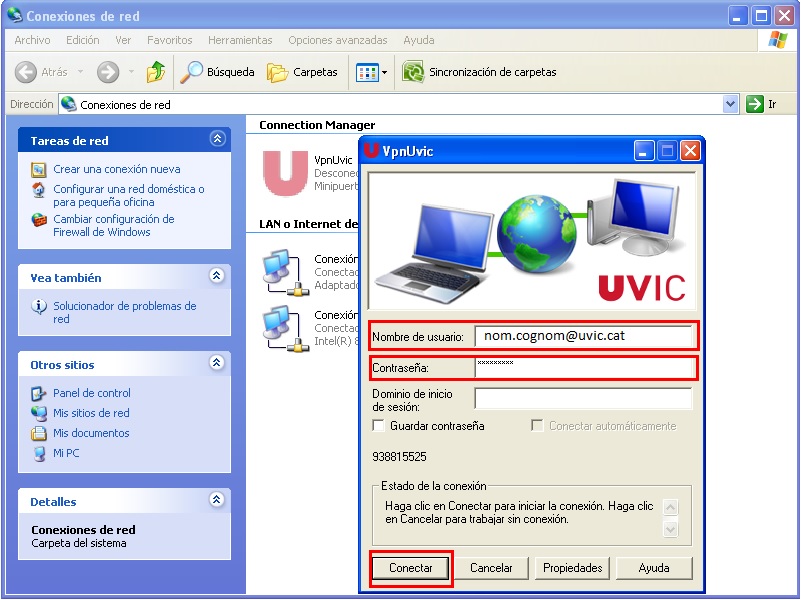This screenshot has height=600, width=802.
Task: Open the Opciones avanzadas menu
Action: point(338,40)
